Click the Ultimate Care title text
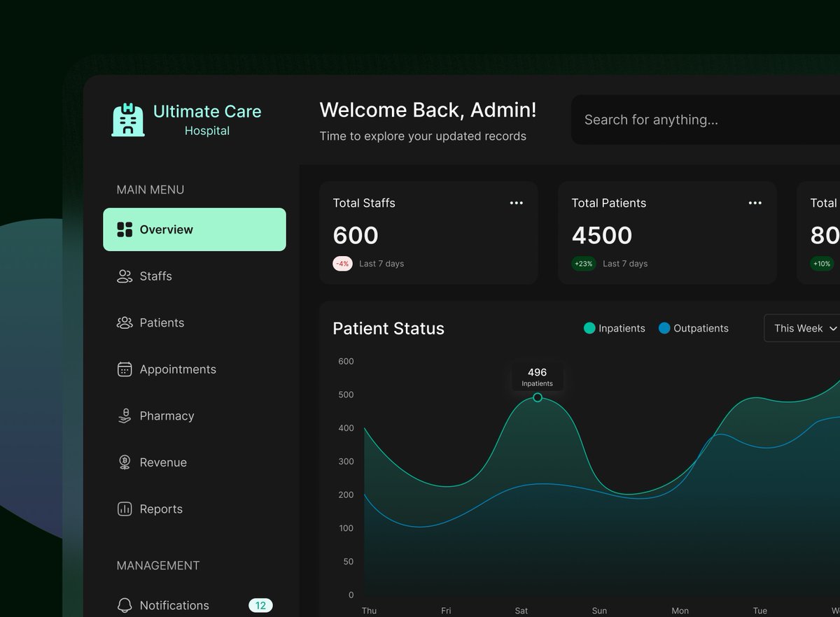 (x=207, y=111)
